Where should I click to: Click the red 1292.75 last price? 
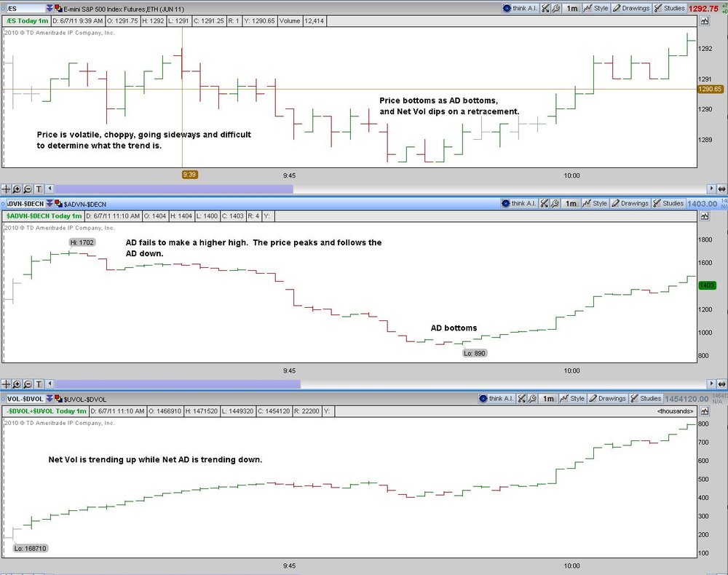click(704, 8)
